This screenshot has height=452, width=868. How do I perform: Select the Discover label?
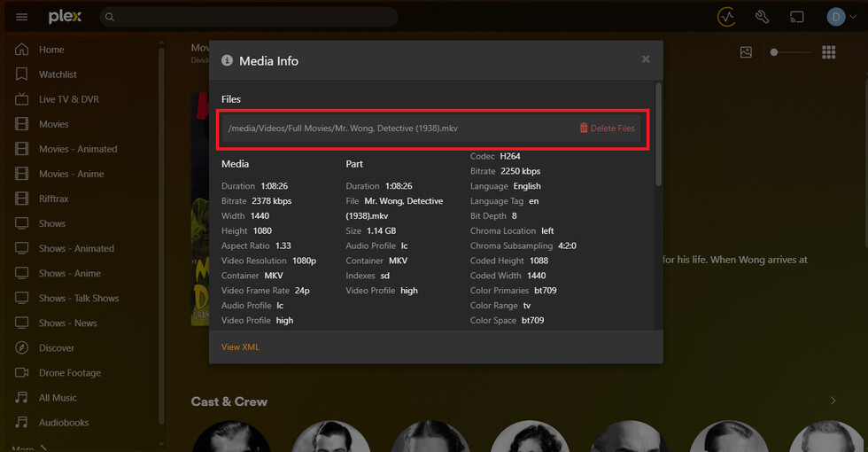(57, 347)
